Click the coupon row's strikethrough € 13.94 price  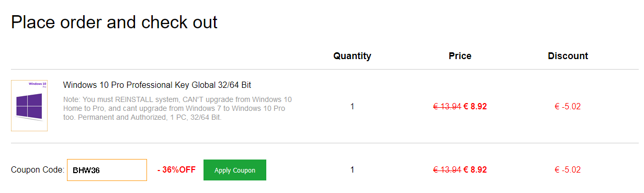point(447,170)
